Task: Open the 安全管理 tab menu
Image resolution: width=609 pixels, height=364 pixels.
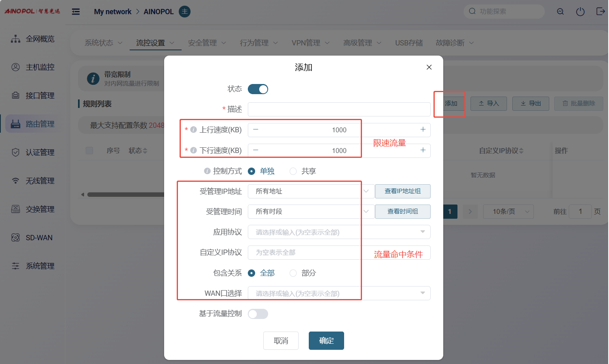Action: (206, 43)
